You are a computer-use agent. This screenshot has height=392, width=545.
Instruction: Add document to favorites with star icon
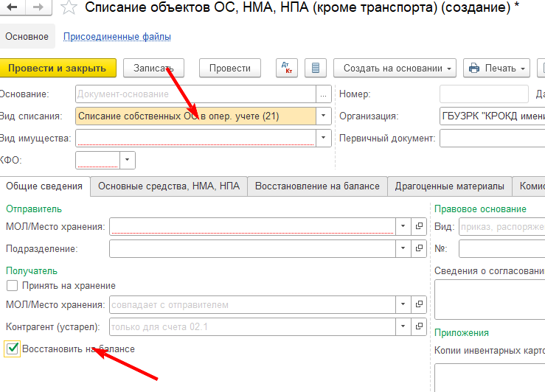pos(69,8)
